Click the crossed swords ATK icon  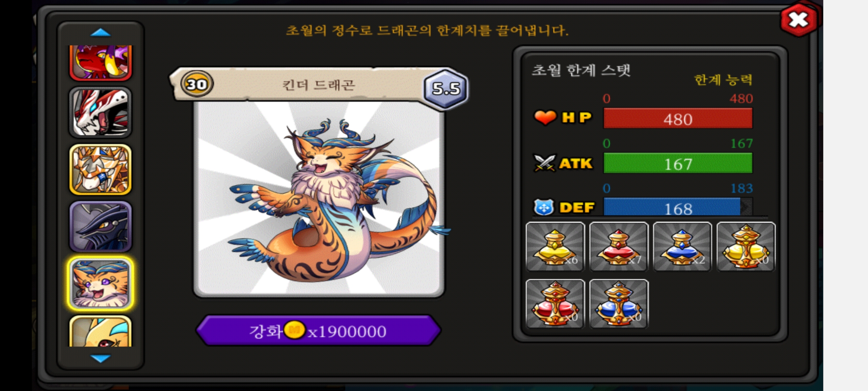[544, 163]
